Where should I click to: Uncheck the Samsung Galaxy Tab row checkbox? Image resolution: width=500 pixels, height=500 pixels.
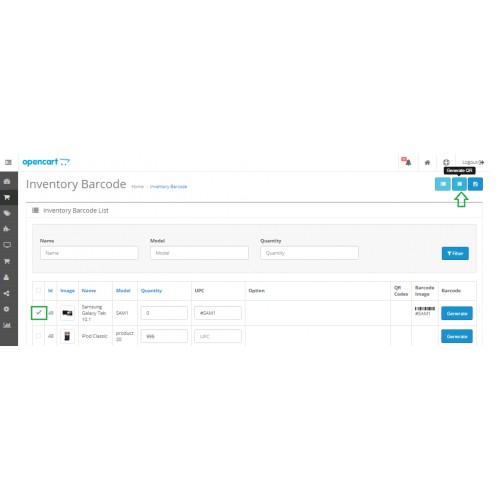point(39,313)
